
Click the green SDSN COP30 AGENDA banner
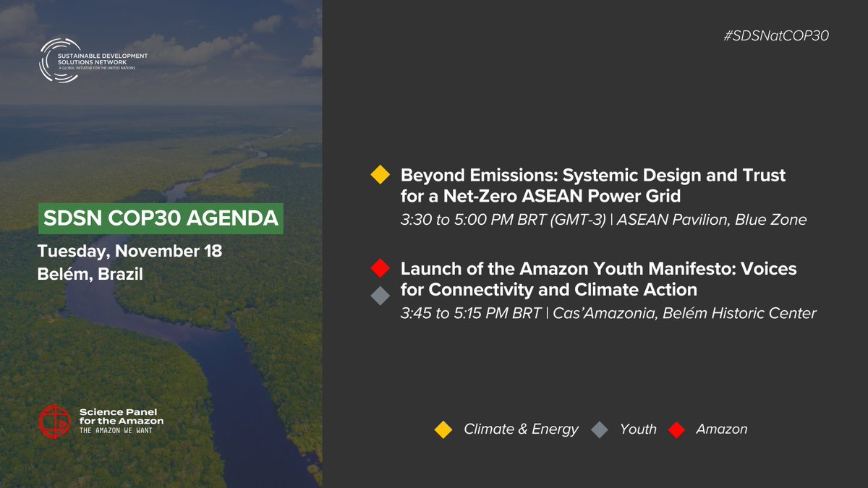click(161, 219)
